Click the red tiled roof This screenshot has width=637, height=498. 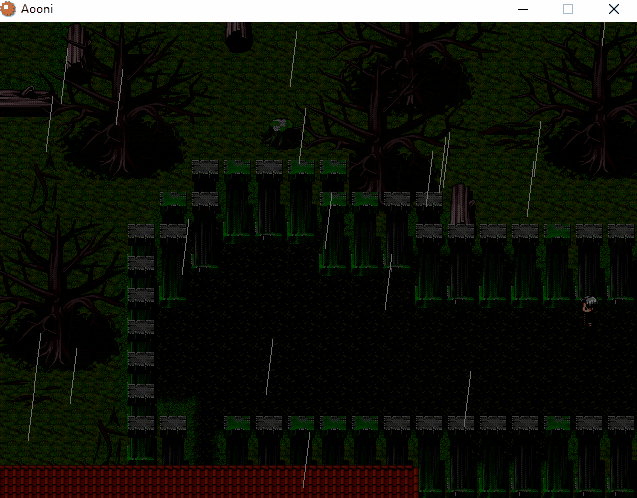tap(209, 482)
